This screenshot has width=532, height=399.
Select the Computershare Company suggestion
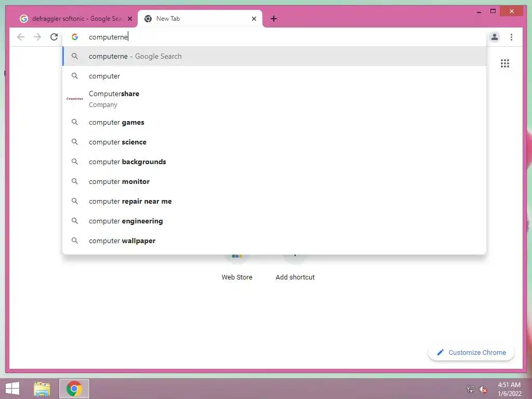pyautogui.click(x=274, y=99)
